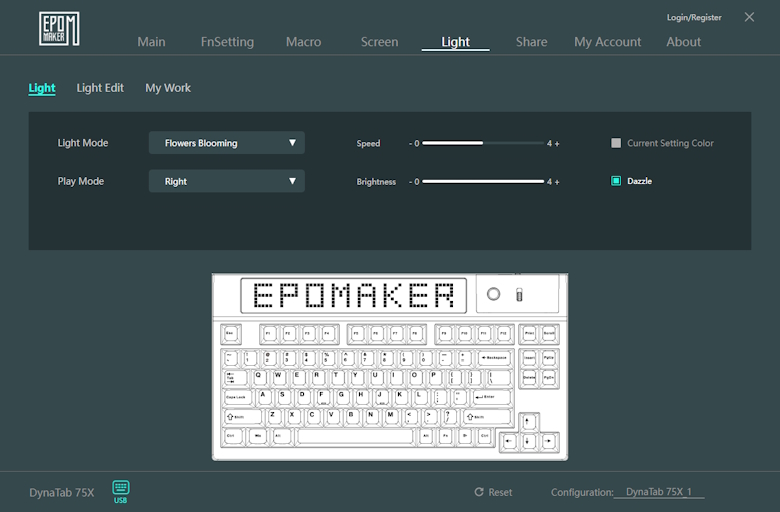This screenshot has height=512, width=780.
Task: Click the Backspace key on keyboard diagram
Action: (x=494, y=357)
